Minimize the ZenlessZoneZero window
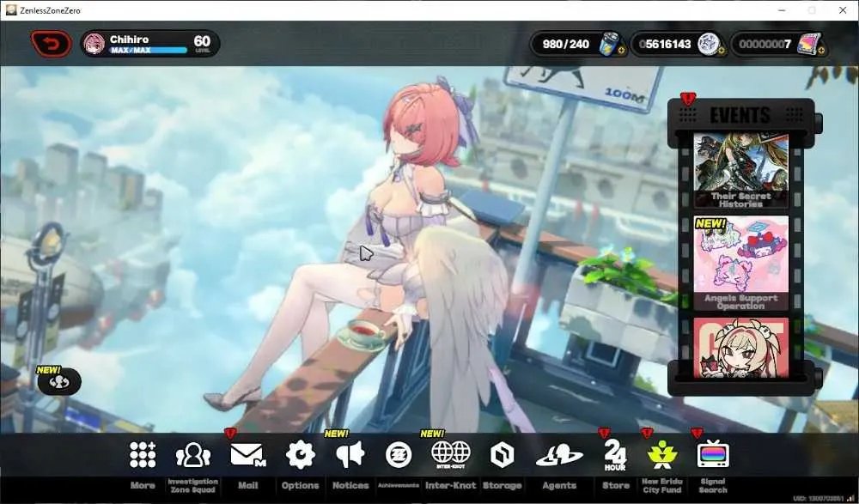Screen dimensions: 859x504 pos(782,9)
